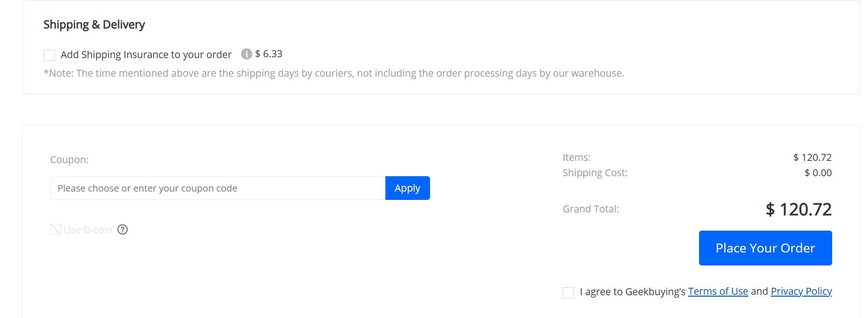
Task: Tick the I agree to Geekbuying's box
Action: click(x=568, y=292)
